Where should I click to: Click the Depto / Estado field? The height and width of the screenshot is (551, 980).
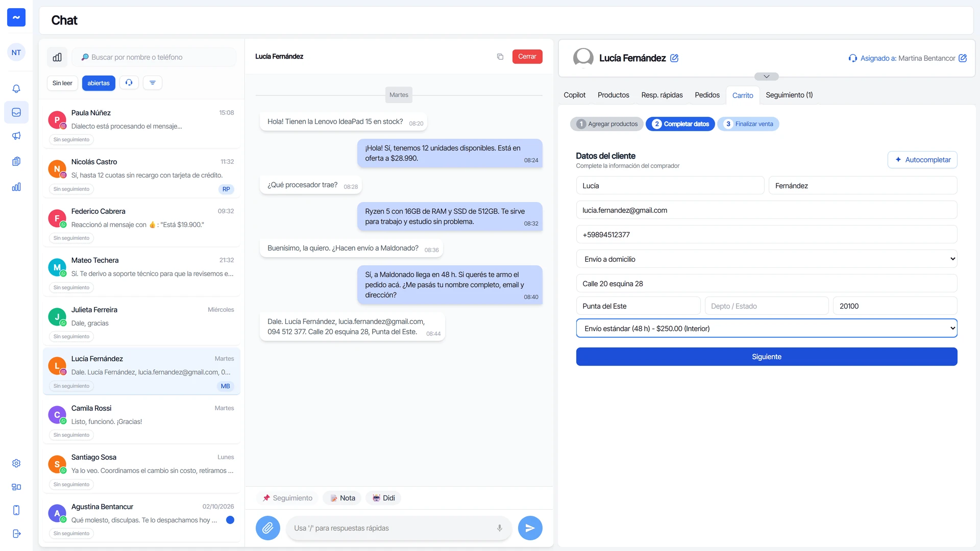point(767,306)
